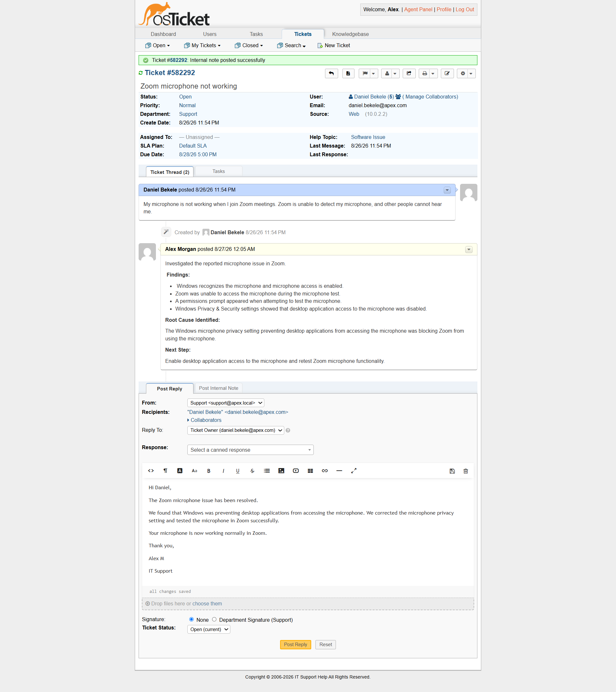Refresh ticket via green icon beside title

pos(141,73)
